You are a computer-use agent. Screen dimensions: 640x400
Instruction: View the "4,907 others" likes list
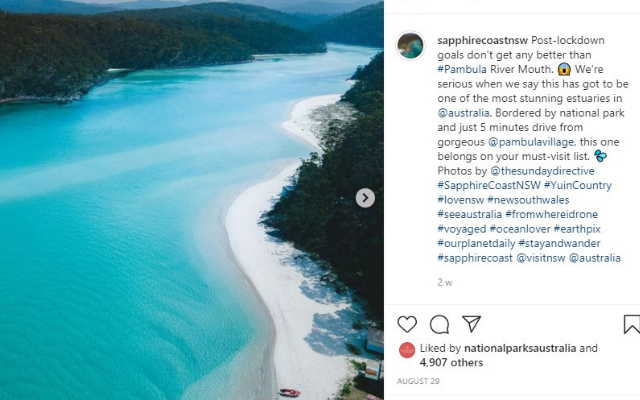[451, 362]
